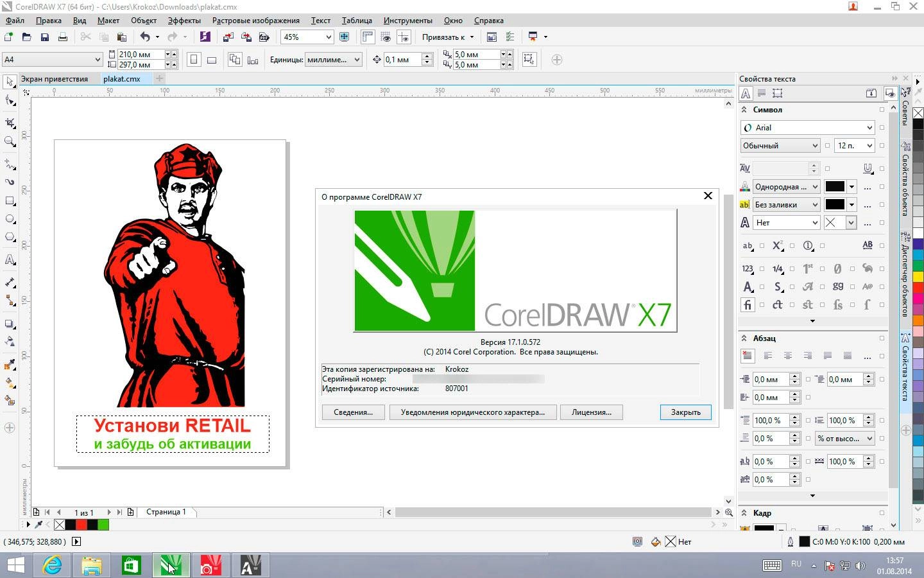This screenshot has height=578, width=924.
Task: Click the nudge offset 0,1 мм field
Action: coord(403,60)
